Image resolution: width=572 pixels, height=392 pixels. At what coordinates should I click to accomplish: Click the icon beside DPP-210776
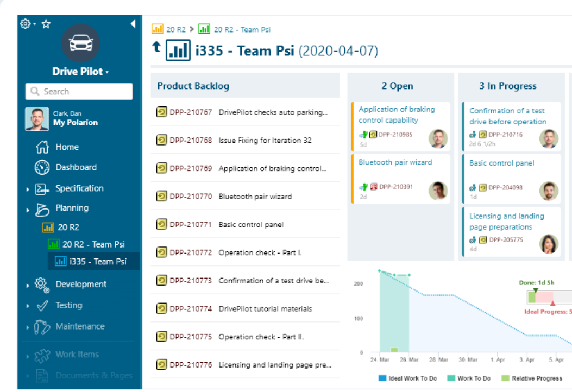161,365
